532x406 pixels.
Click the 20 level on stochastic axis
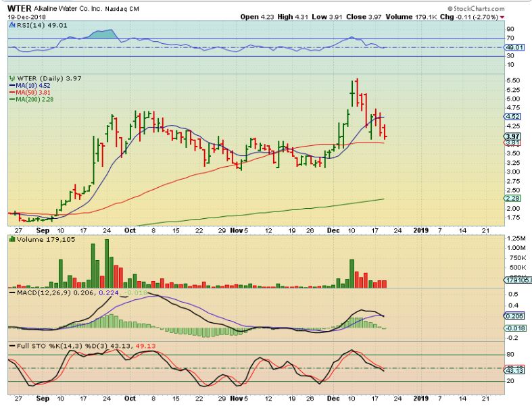[x=510, y=381]
